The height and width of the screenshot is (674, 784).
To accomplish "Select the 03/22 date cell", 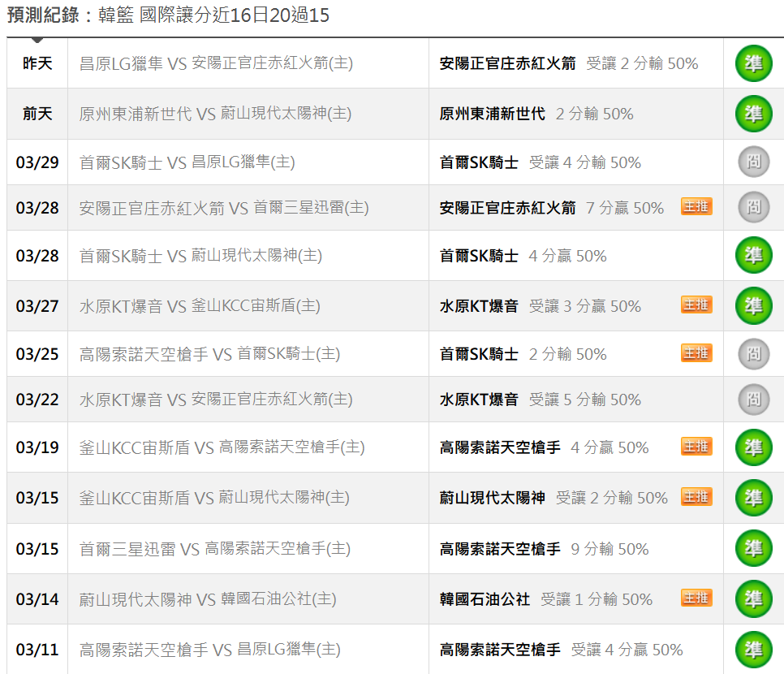I will [x=37, y=400].
